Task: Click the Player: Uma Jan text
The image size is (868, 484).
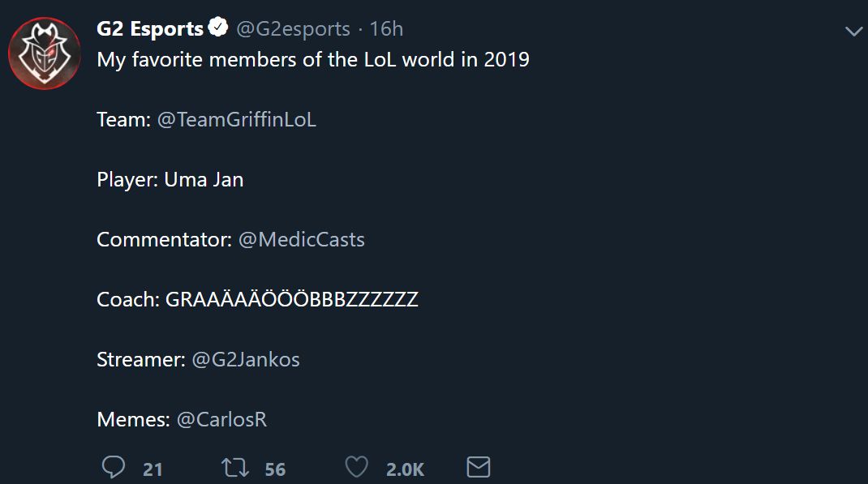Action: [170, 180]
